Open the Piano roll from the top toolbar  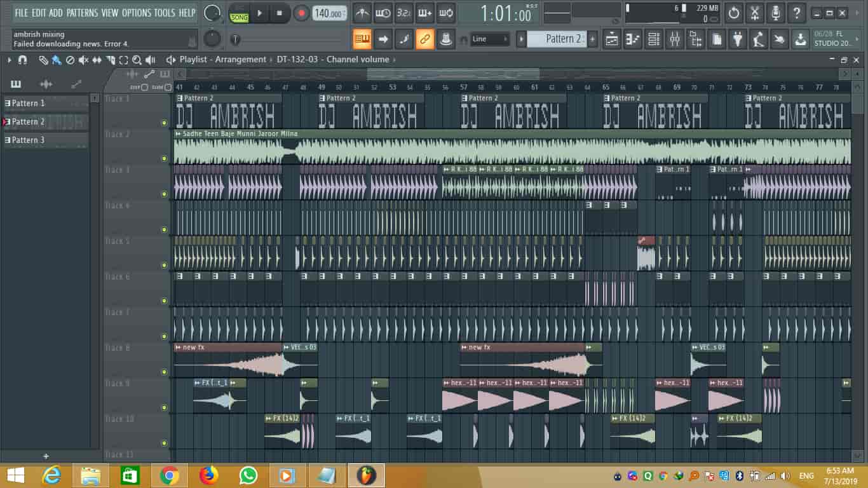pyautogui.click(x=632, y=39)
